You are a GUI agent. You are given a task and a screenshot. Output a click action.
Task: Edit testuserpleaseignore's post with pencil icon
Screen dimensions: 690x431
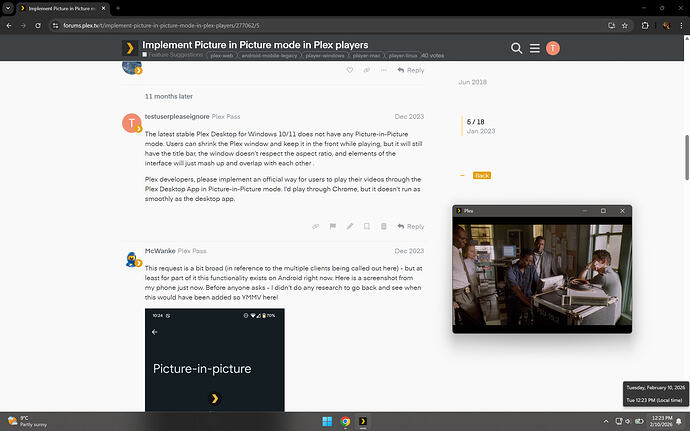coord(349,226)
